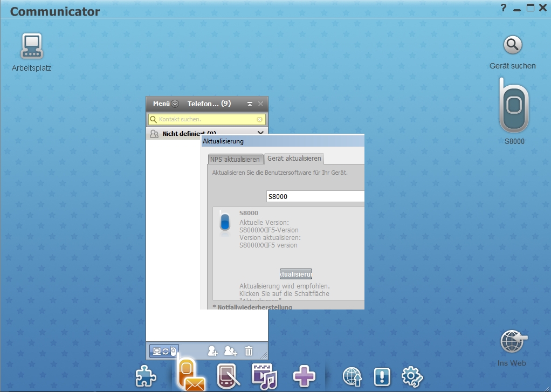This screenshot has height=392, width=551.
Task: Click the help question mark icon
Action: (x=503, y=8)
